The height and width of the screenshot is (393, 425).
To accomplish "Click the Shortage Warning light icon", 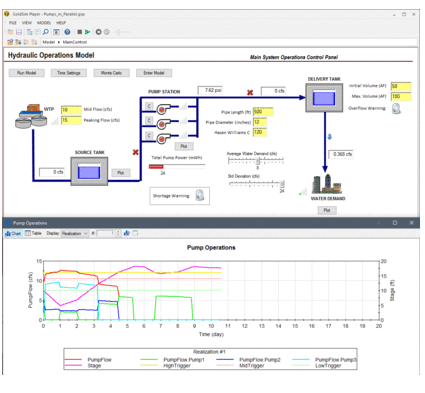I will point(200,195).
